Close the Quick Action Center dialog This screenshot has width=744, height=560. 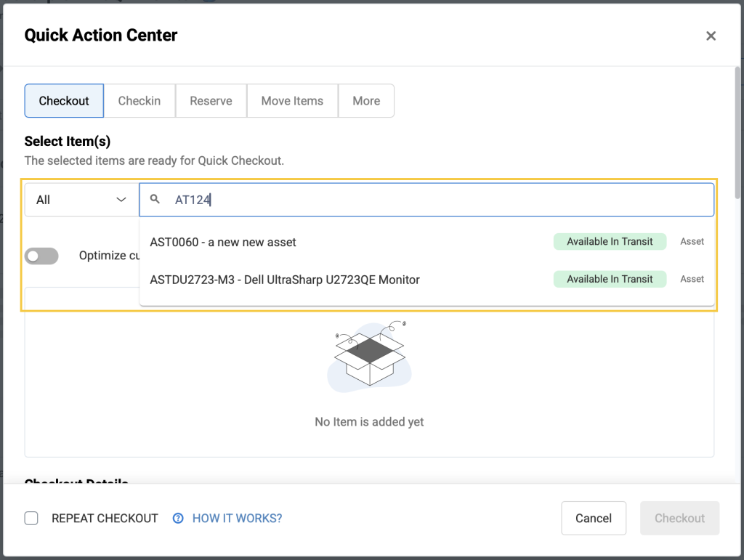(x=711, y=36)
